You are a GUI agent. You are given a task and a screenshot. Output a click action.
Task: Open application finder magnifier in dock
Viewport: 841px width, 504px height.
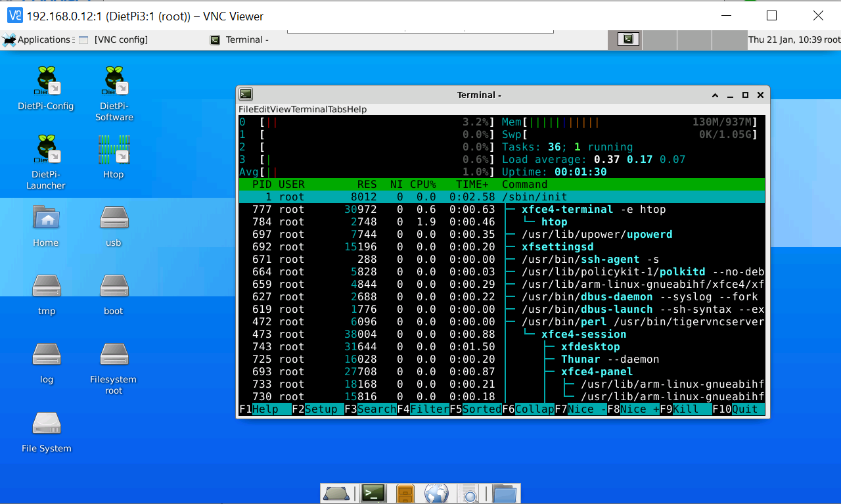470,493
